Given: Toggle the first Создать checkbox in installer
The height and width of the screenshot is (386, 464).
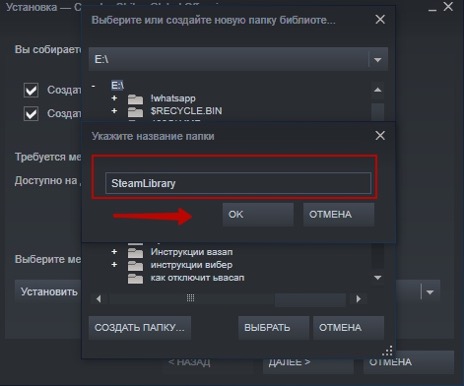Looking at the screenshot, I should 31,90.
